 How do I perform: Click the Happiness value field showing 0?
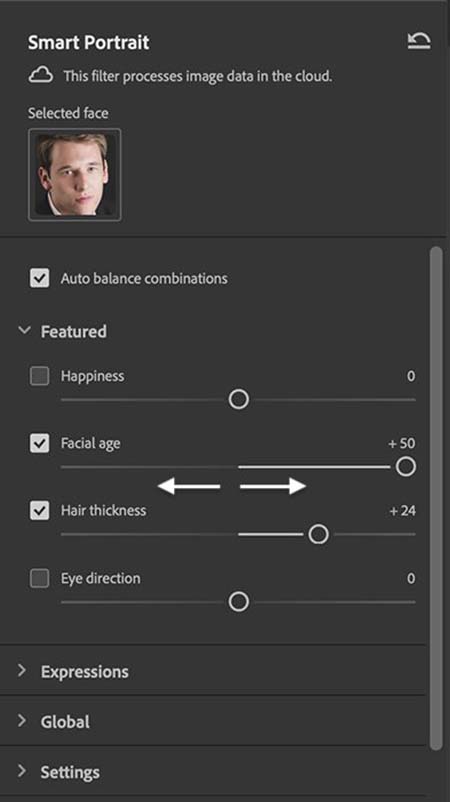click(x=411, y=376)
